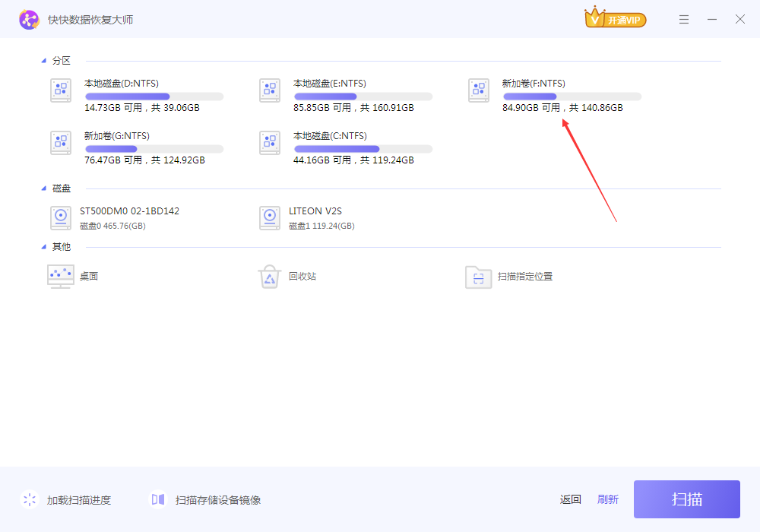Choose the new volume F: partition icon
Screen dimensions: 760x532
click(479, 90)
